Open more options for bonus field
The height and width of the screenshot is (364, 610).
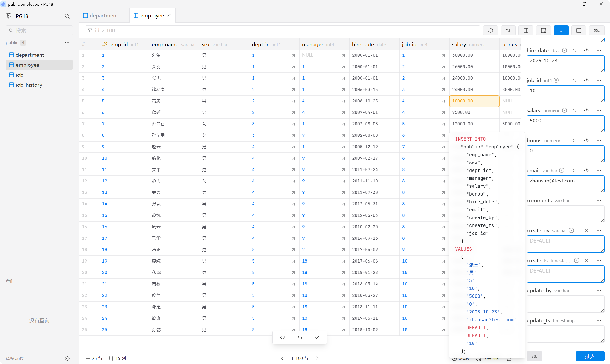click(599, 140)
